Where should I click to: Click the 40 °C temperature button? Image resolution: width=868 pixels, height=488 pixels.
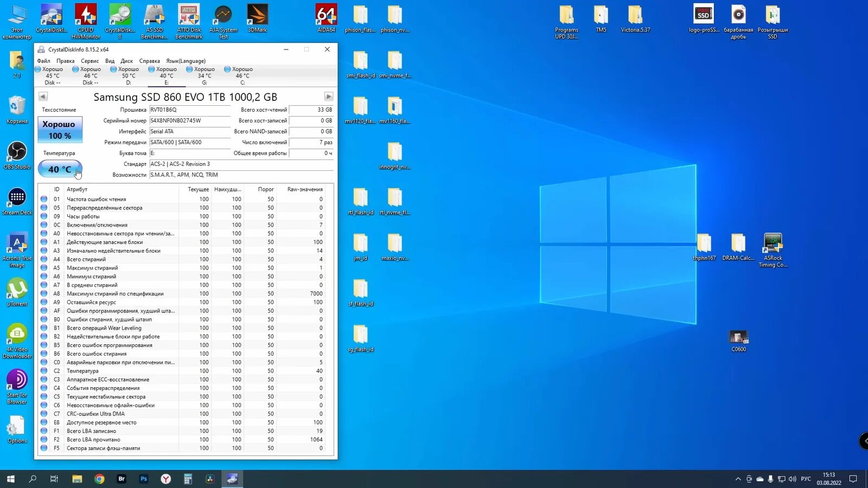pyautogui.click(x=60, y=169)
